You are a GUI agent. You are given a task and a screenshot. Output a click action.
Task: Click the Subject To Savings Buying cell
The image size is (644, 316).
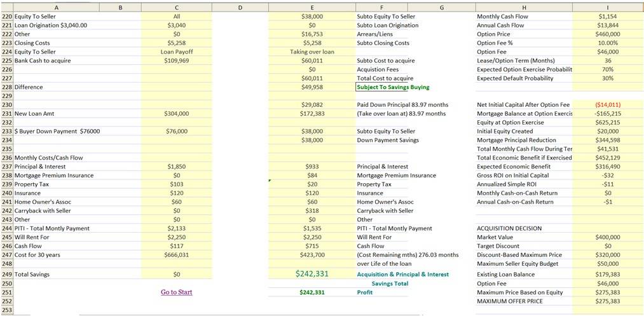(x=393, y=87)
